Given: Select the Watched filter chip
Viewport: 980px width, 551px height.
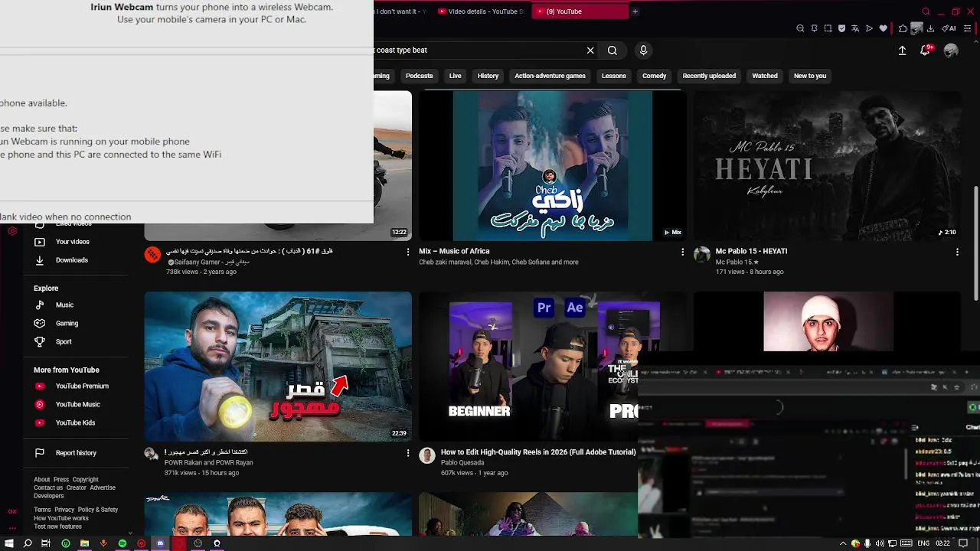Looking at the screenshot, I should [x=765, y=76].
